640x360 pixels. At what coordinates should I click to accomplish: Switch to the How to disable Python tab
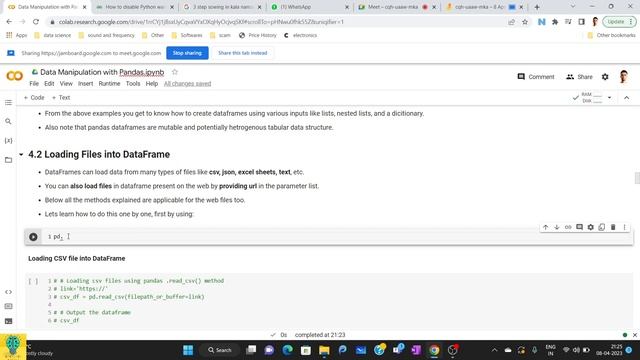pos(135,7)
